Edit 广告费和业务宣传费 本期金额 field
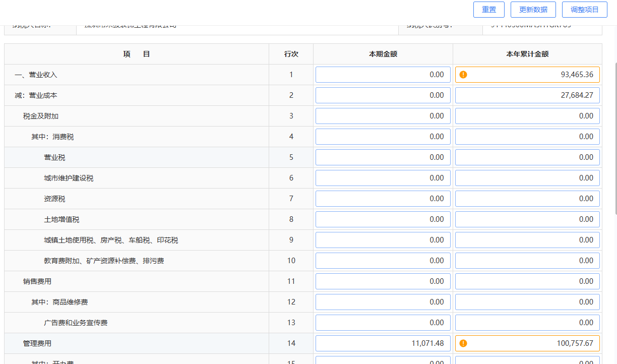This screenshot has height=364, width=617. pyautogui.click(x=383, y=323)
